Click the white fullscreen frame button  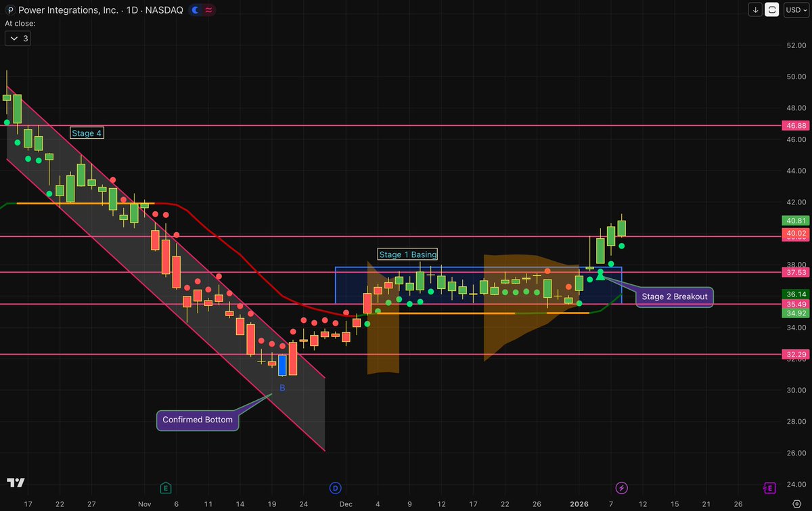(x=773, y=10)
